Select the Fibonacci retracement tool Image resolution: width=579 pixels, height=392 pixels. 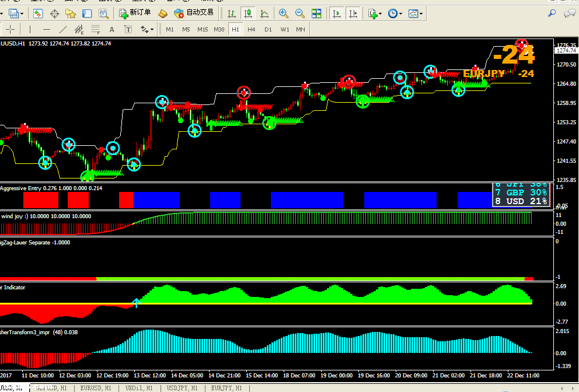point(96,30)
